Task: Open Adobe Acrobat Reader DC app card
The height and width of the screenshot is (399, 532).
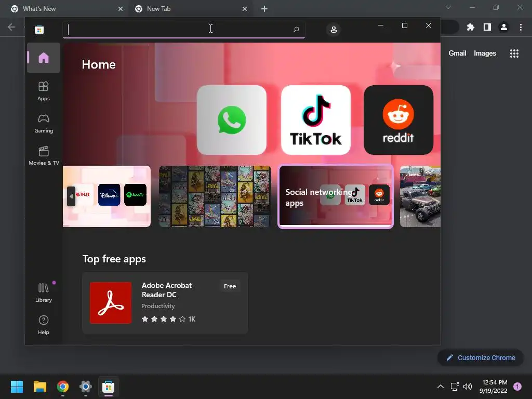Action: pyautogui.click(x=165, y=303)
